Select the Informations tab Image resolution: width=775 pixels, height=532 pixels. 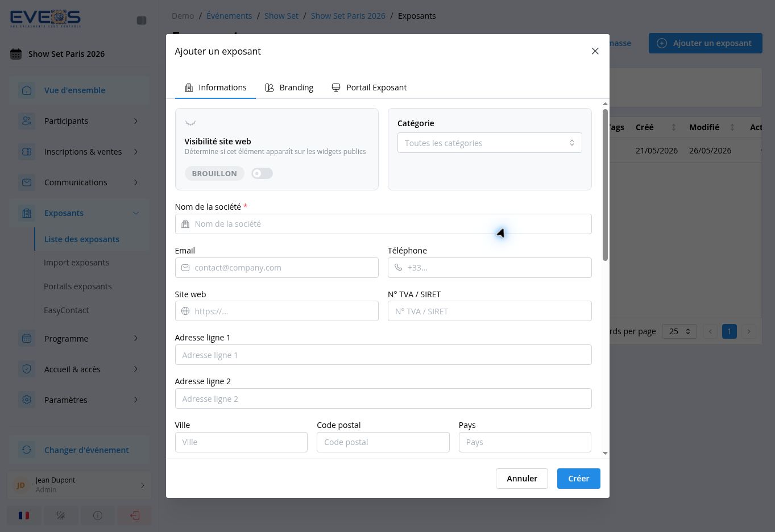215,88
